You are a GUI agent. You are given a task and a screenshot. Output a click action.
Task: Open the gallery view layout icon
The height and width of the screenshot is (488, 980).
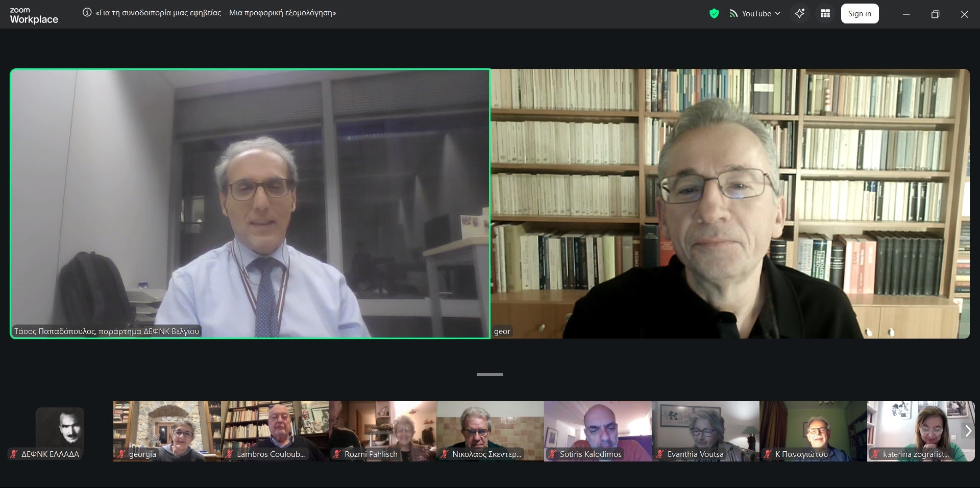tap(825, 14)
